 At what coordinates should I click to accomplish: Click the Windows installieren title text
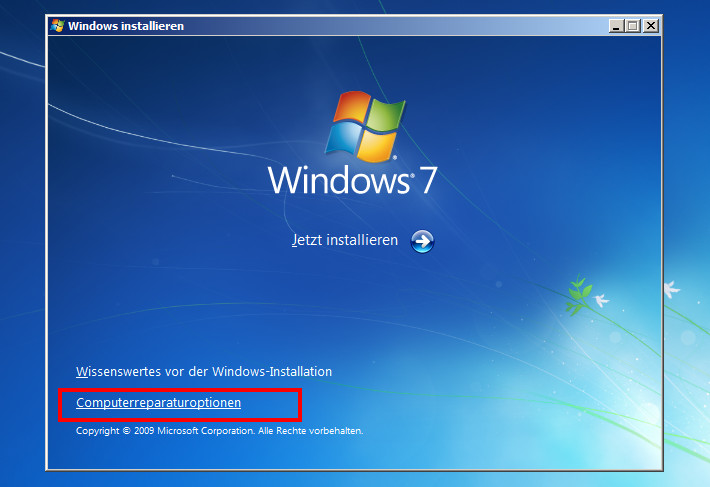(126, 26)
